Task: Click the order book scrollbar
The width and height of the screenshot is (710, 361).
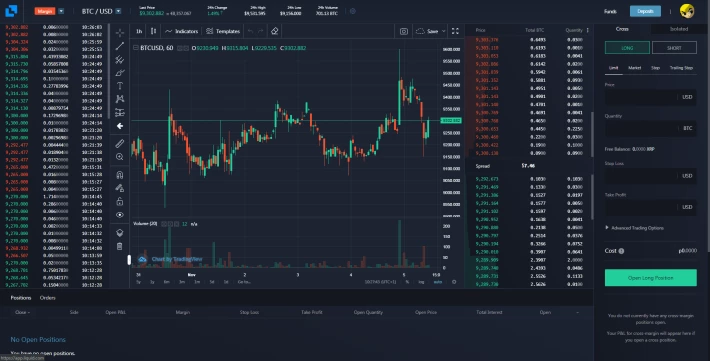Action: (592, 134)
